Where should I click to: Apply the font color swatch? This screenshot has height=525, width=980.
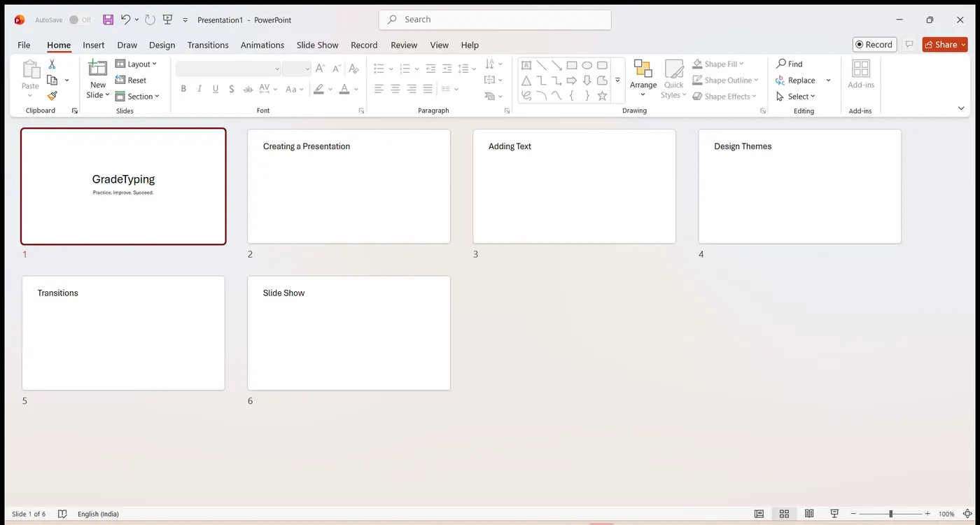pos(344,89)
